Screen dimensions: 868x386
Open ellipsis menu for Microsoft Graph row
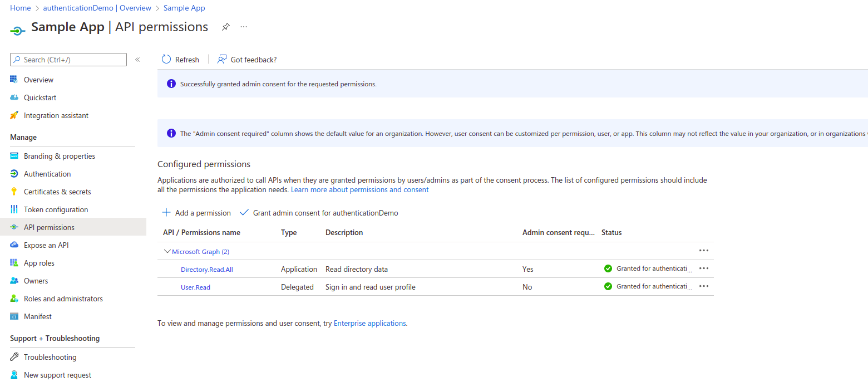pos(704,251)
